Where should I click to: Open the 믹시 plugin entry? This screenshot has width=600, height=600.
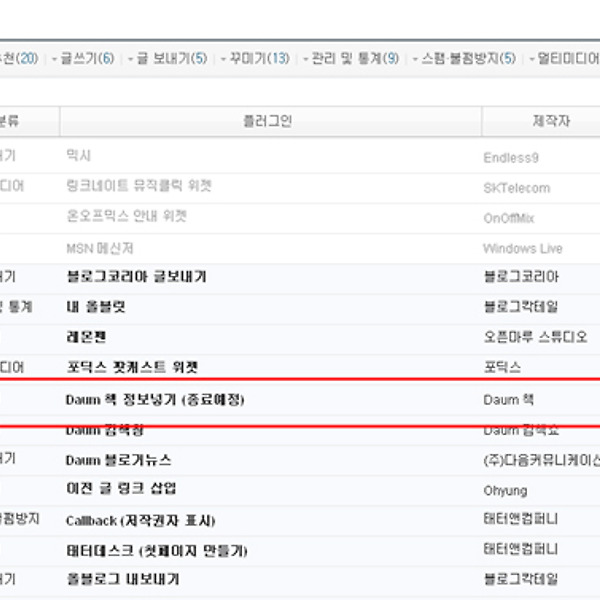[79, 156]
